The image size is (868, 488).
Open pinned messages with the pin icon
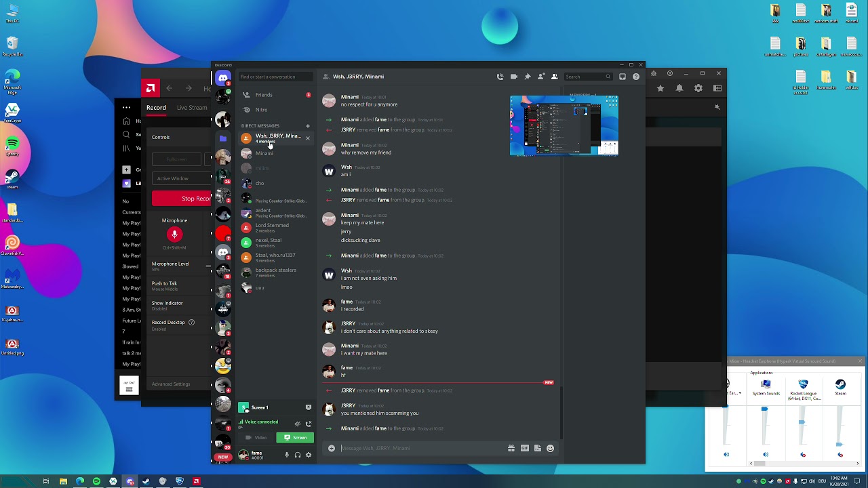[x=528, y=77]
